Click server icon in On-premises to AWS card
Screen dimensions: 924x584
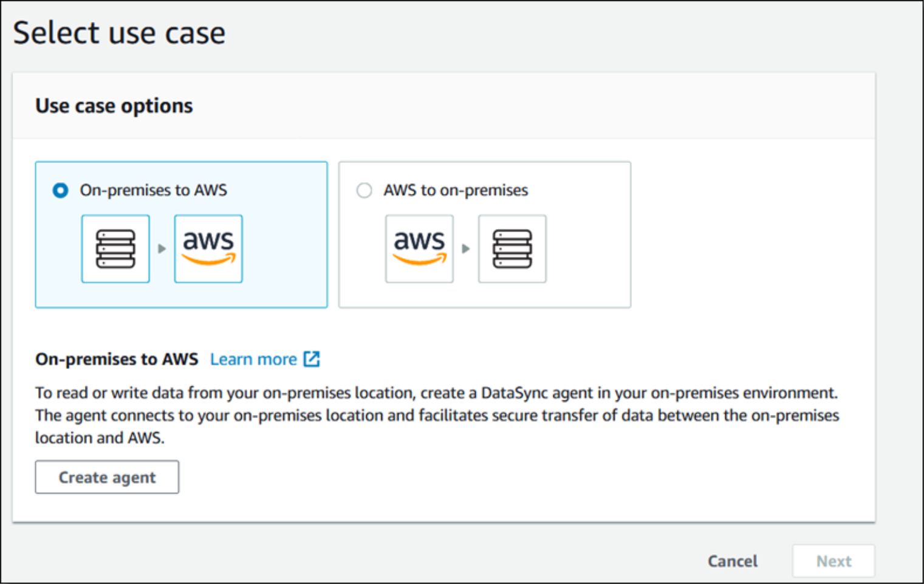click(x=115, y=249)
